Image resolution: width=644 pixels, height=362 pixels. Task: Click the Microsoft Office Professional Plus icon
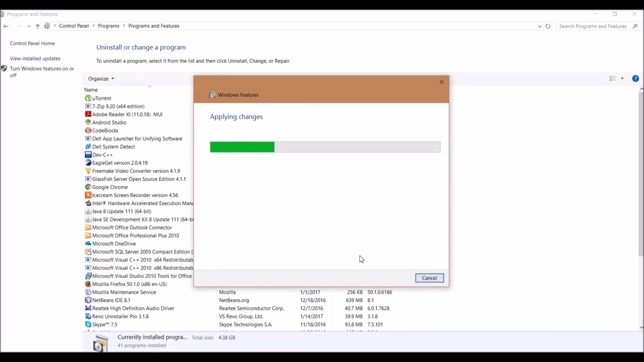click(x=88, y=235)
